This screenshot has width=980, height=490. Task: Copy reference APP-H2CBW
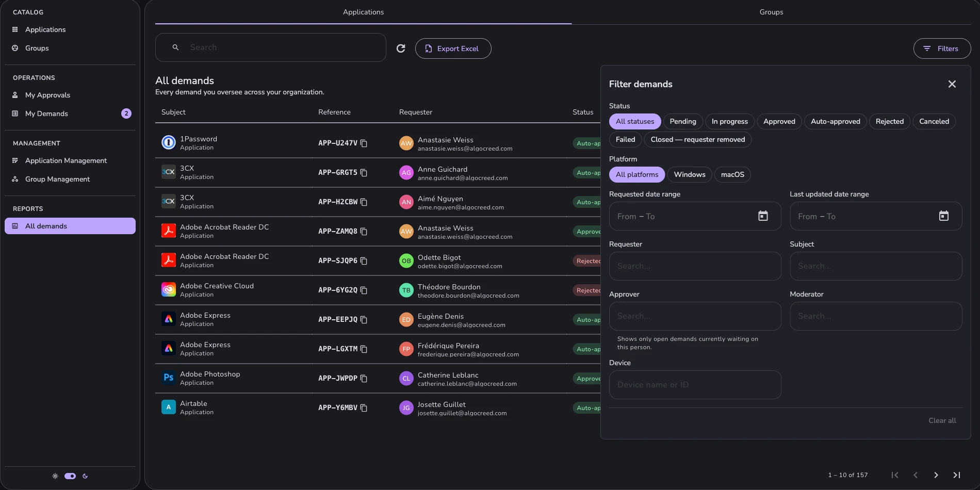click(364, 202)
